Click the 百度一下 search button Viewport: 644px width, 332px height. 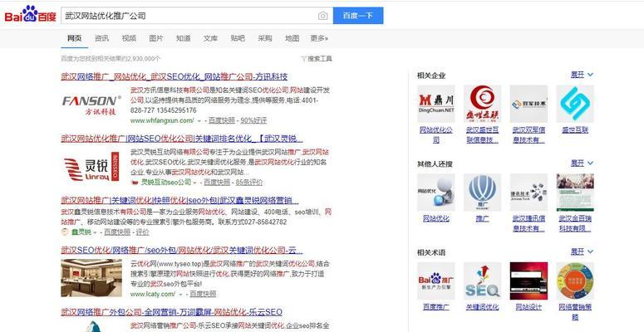click(358, 16)
